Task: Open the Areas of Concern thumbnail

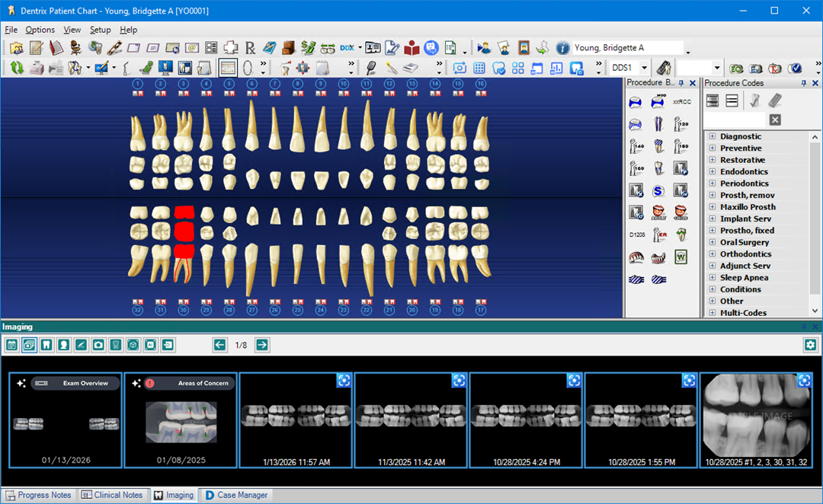Action: point(181,420)
